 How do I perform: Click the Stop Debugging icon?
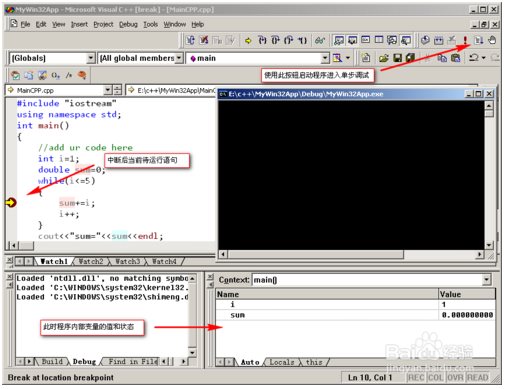coord(204,40)
